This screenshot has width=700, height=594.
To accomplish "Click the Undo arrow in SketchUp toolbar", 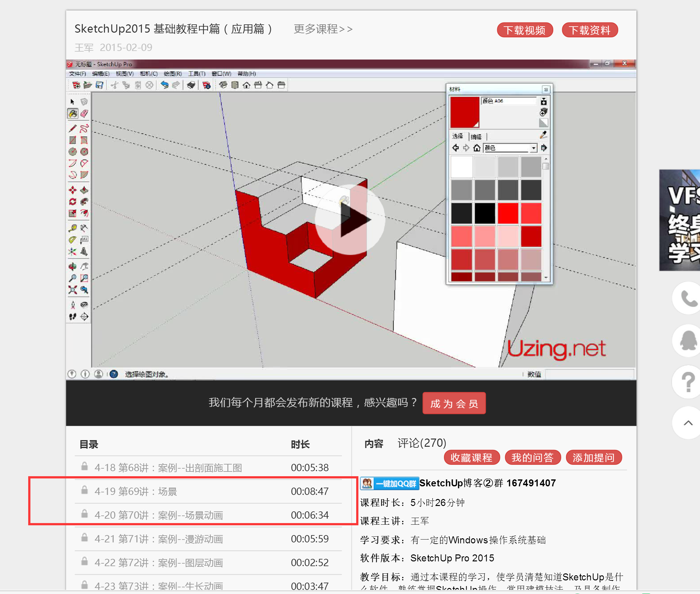I will pos(164,85).
